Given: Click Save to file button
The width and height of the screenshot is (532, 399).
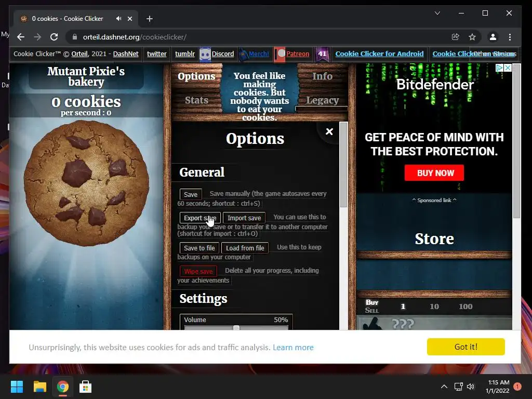Looking at the screenshot, I should coord(199,248).
